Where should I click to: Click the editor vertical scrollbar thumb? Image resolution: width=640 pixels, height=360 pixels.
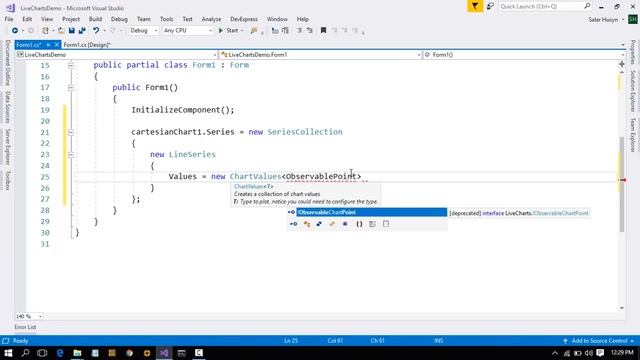[x=622, y=184]
